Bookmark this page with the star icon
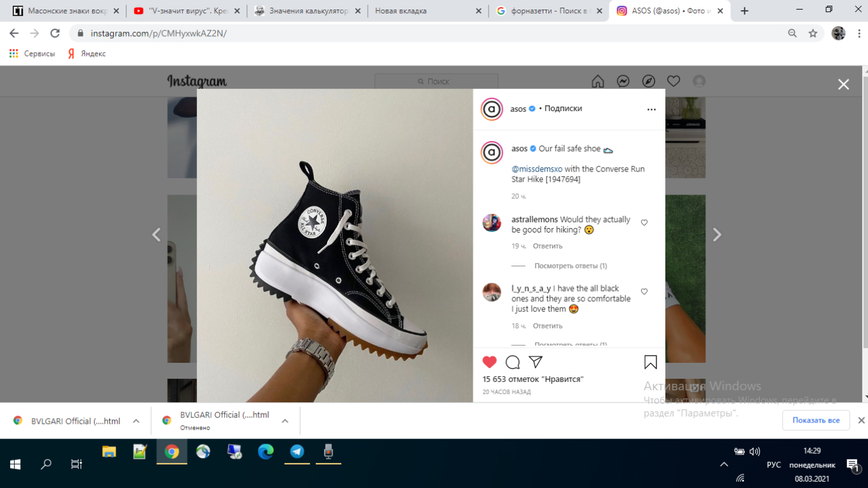Image resolution: width=868 pixels, height=488 pixels. tap(813, 33)
